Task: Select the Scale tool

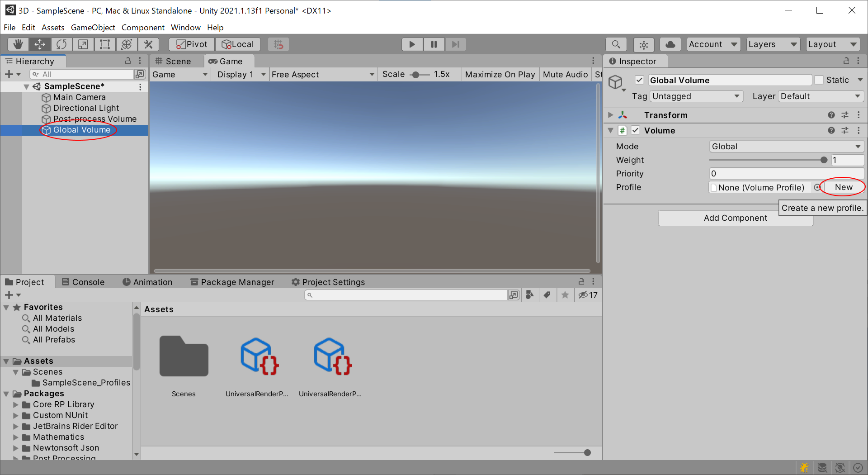Action: coord(83,44)
